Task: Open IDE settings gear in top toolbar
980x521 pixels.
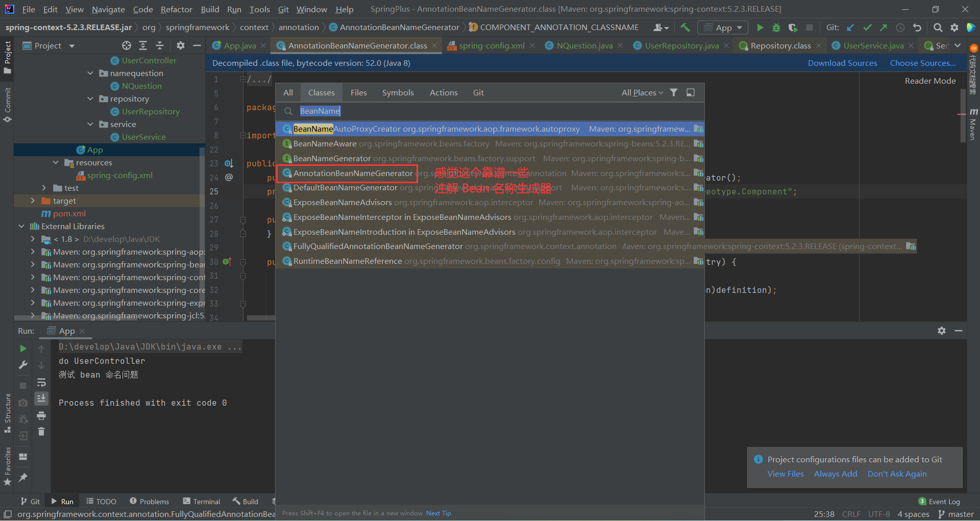Action: [x=954, y=28]
